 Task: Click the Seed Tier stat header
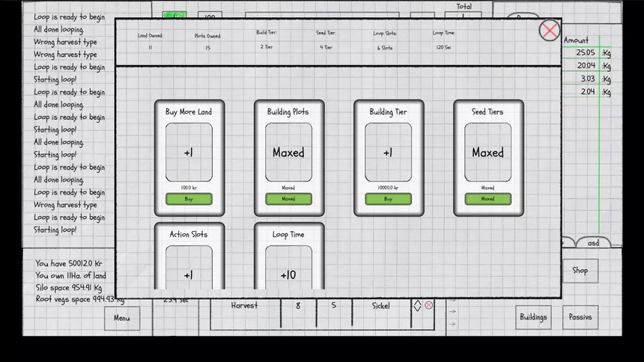click(326, 33)
